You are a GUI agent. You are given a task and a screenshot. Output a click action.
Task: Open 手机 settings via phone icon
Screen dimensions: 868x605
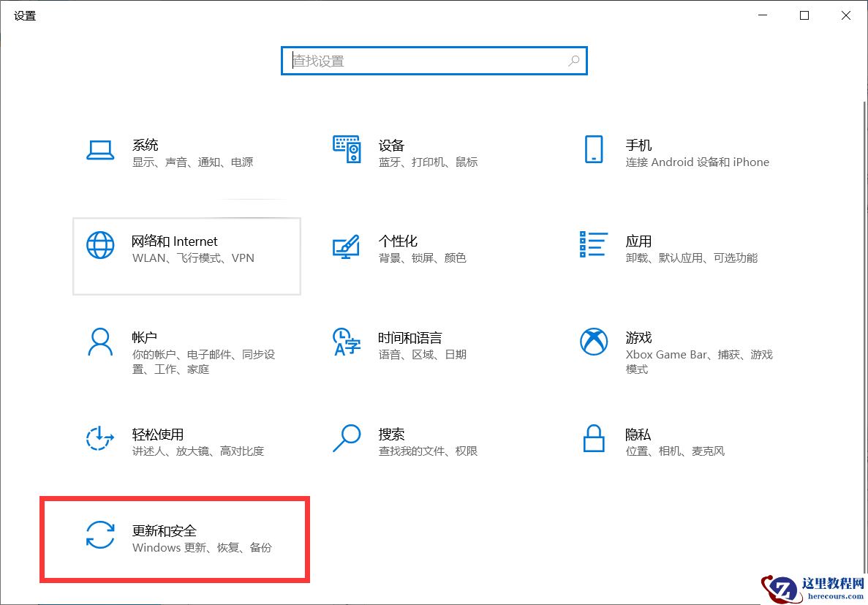pyautogui.click(x=594, y=149)
